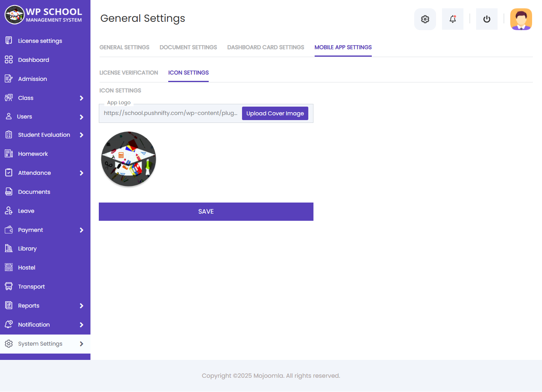Expand the Class submenu chevron

tap(81, 98)
